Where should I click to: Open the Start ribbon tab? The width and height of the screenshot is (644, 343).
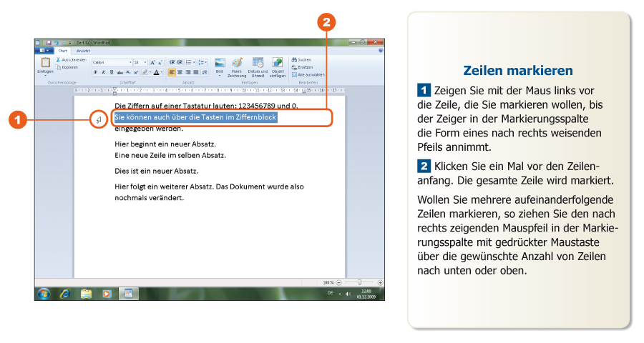[x=63, y=51]
